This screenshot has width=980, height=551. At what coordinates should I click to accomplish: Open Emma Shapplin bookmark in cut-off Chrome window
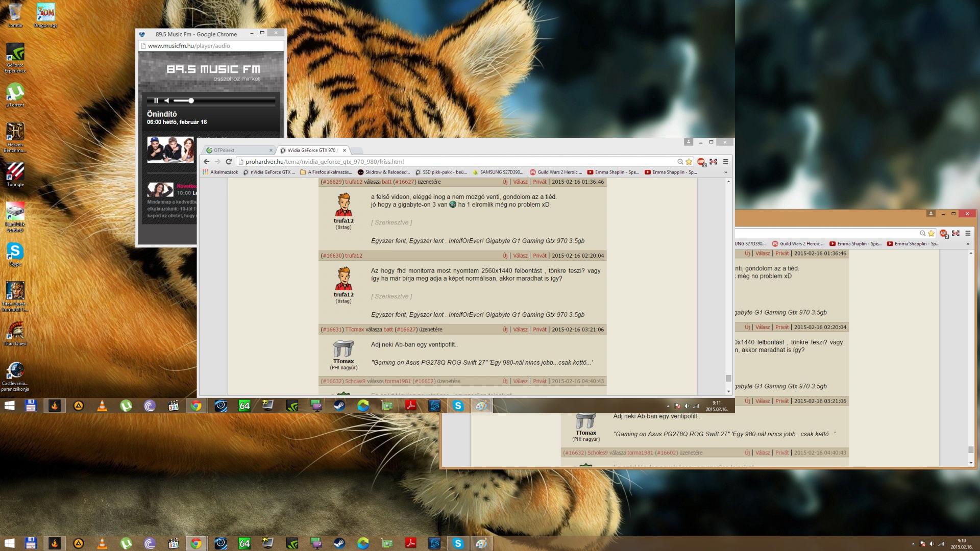(x=914, y=244)
